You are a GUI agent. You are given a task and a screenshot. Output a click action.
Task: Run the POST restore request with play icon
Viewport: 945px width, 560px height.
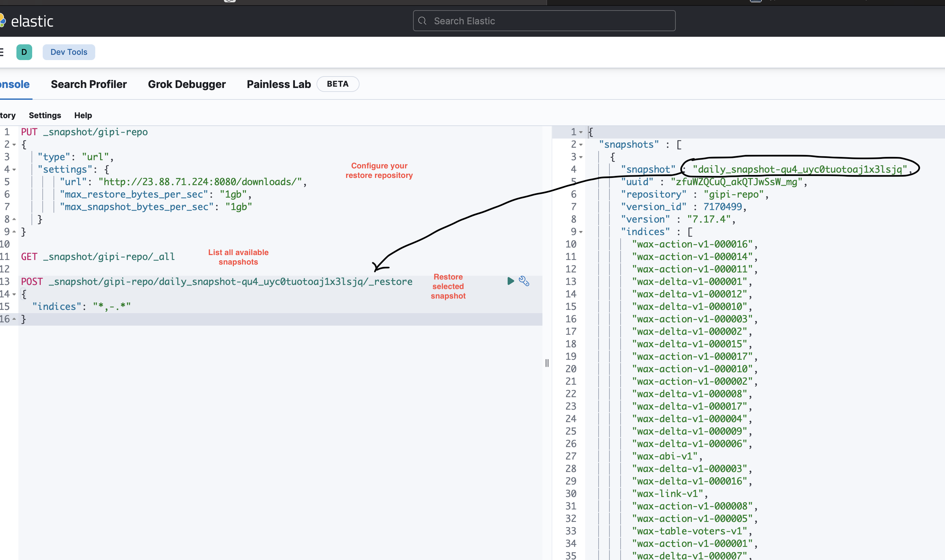(x=510, y=281)
